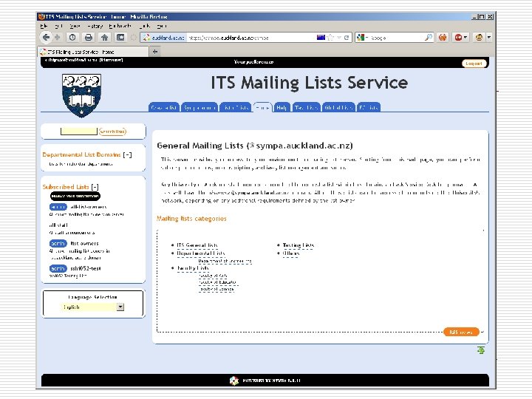Open the Tools menu
532x399 pixels.
coord(145,26)
